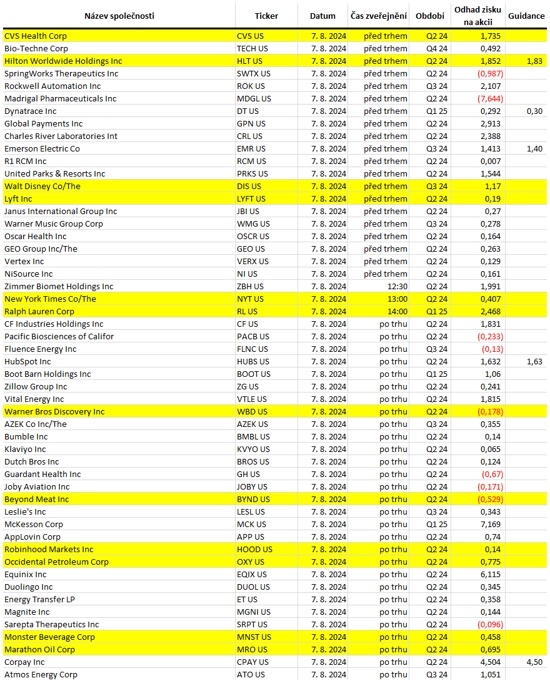Select the Walt Disney Co/The row

tap(275, 186)
